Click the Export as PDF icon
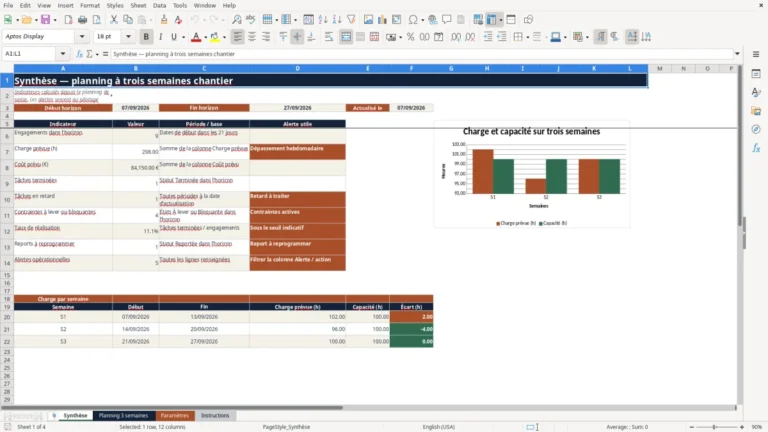 (x=68, y=20)
